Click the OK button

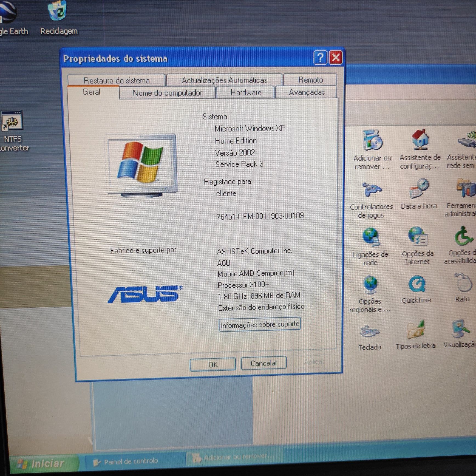click(x=213, y=364)
